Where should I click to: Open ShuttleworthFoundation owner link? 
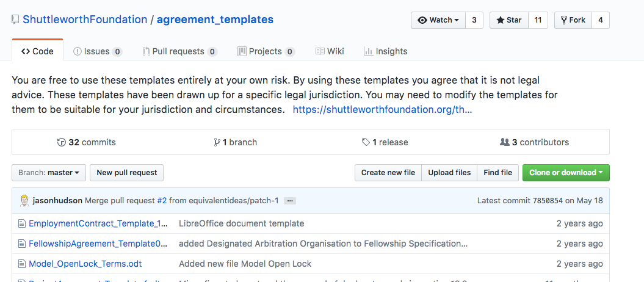coord(85,20)
